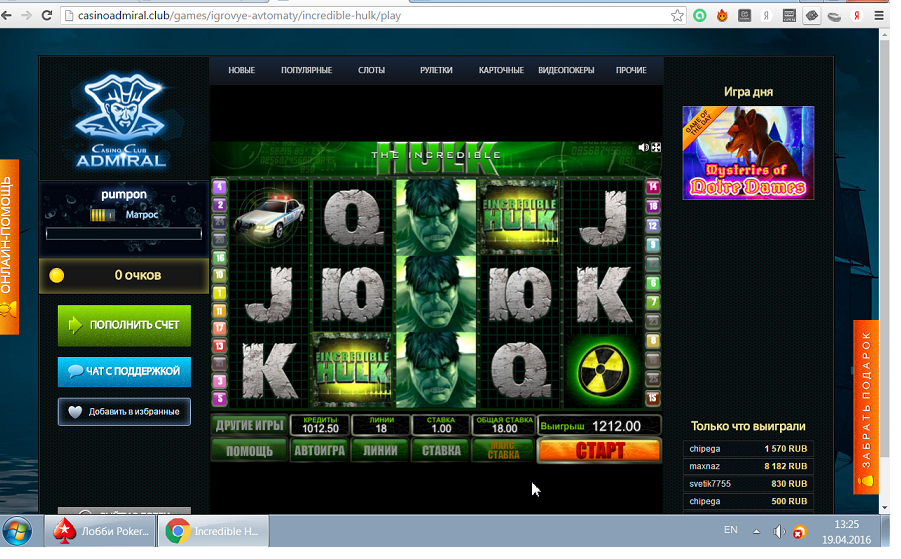
Task: Select payline 5 indicator on left side
Action: pyautogui.click(x=220, y=398)
